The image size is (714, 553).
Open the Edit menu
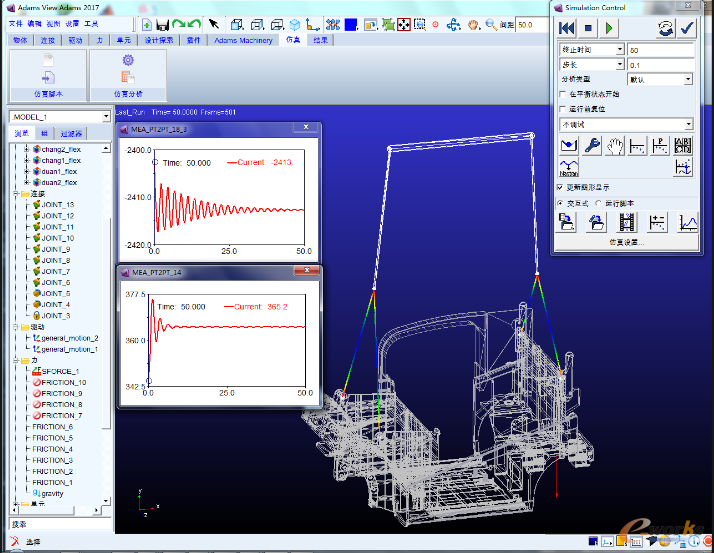click(x=35, y=24)
